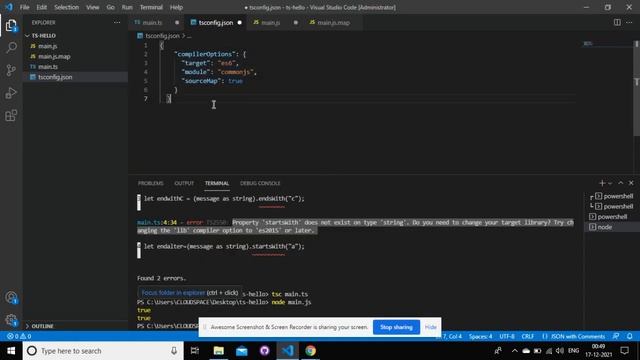Open editor more actions ellipsis
640x360 pixels.
[629, 22]
